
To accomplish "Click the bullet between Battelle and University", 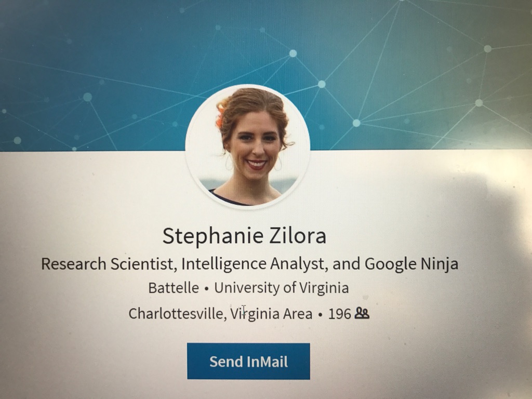I will (x=206, y=289).
